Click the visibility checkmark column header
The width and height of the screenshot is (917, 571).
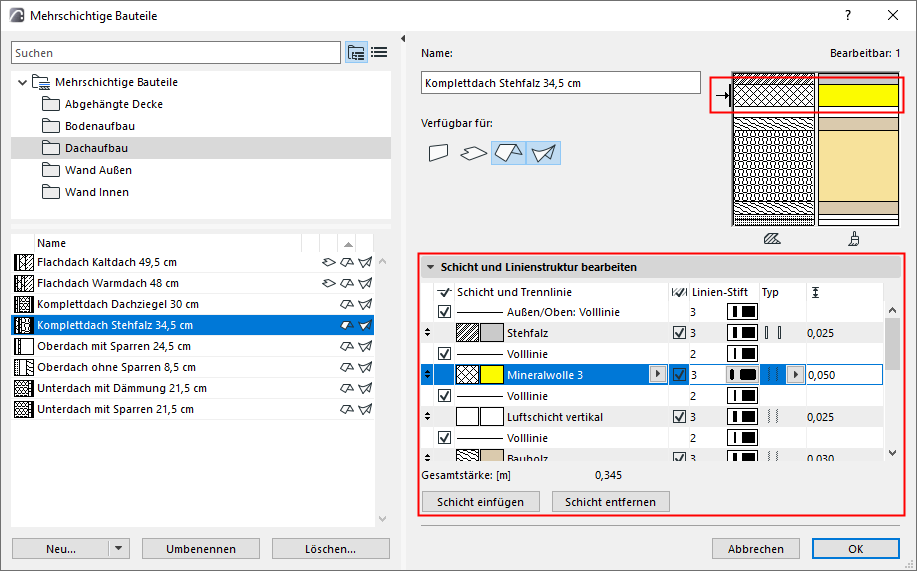tap(444, 292)
